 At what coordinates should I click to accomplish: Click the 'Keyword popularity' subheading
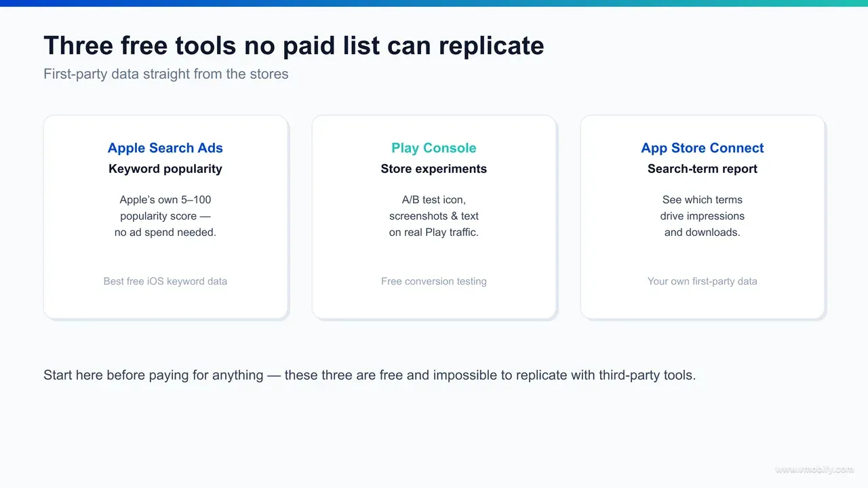pyautogui.click(x=165, y=169)
